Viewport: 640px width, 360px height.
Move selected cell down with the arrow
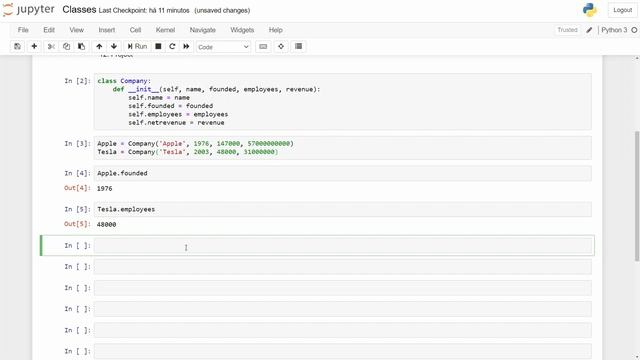114,47
